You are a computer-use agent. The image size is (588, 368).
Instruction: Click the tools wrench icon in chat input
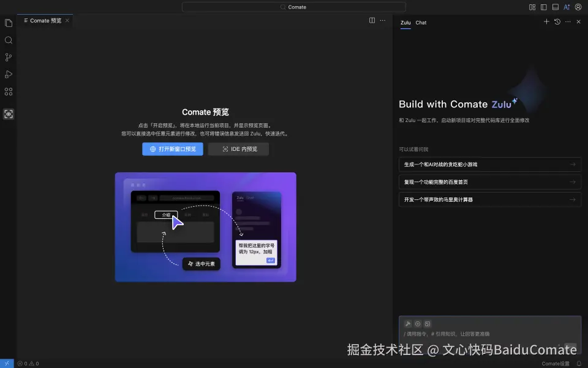(408, 324)
